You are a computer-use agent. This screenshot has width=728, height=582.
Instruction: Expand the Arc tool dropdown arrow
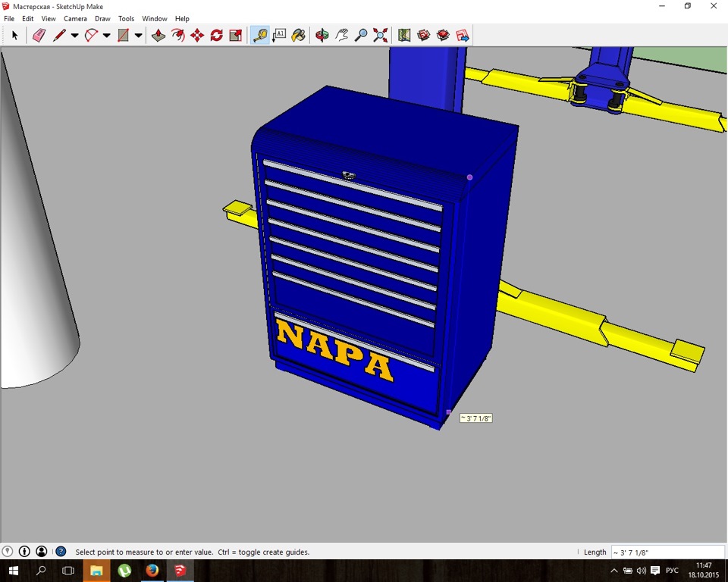[x=107, y=36]
